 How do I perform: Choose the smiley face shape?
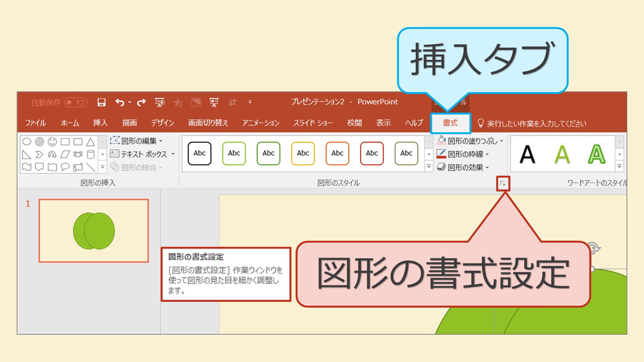[x=52, y=142]
